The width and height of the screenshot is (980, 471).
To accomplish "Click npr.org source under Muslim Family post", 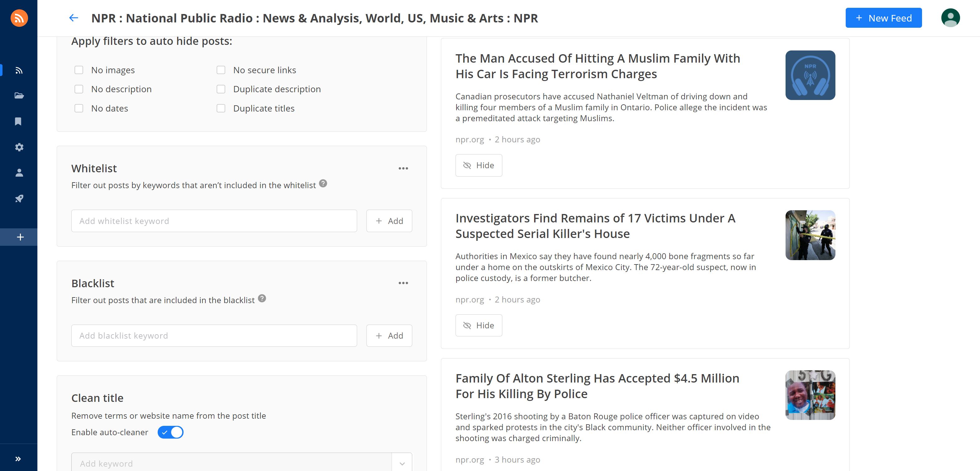I will [470, 140].
